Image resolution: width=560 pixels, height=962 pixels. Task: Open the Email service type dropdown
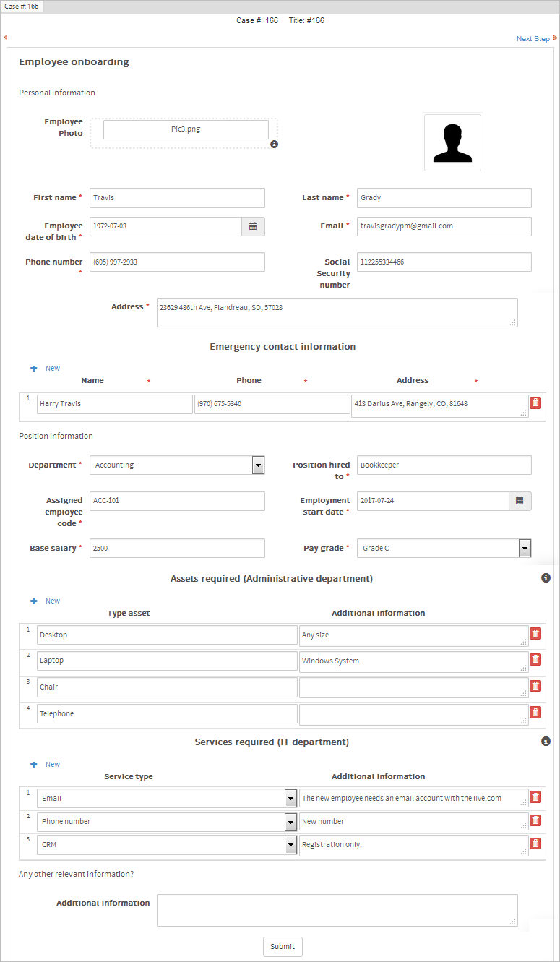pyautogui.click(x=290, y=799)
